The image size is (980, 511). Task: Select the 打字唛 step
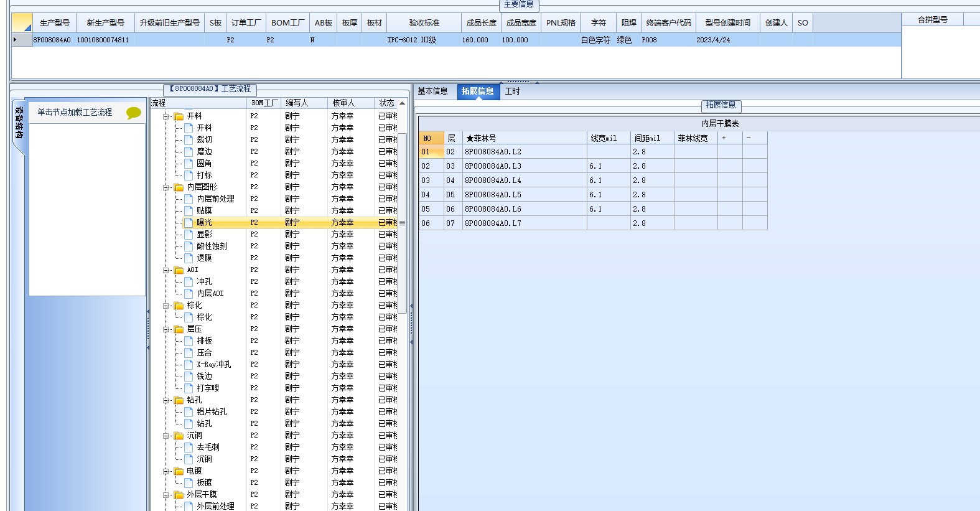click(x=208, y=388)
